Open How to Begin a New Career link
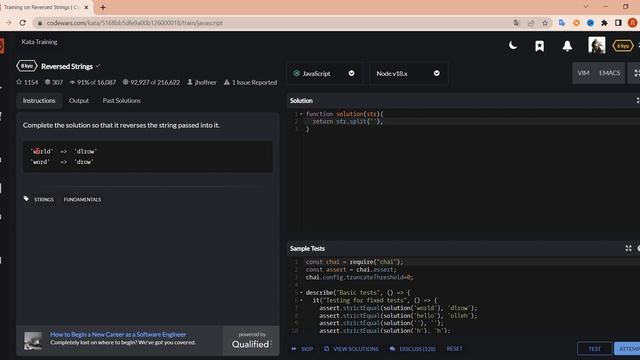The width and height of the screenshot is (640, 360). click(x=118, y=334)
